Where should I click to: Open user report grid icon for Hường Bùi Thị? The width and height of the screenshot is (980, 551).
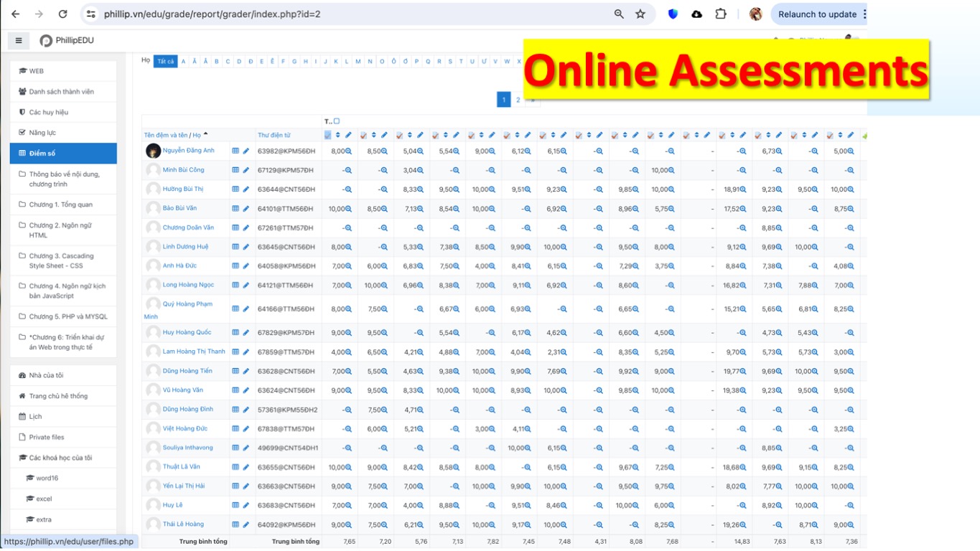pos(235,189)
